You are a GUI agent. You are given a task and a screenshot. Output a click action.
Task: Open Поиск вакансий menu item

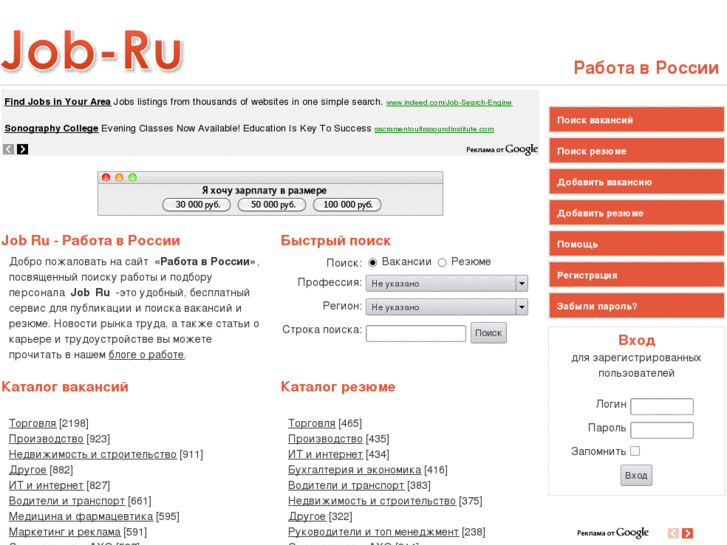[637, 120]
